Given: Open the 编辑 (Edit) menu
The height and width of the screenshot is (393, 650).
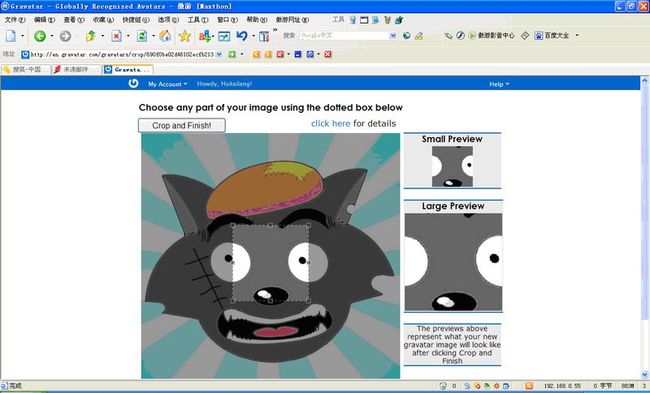Looking at the screenshot, I should point(44,19).
